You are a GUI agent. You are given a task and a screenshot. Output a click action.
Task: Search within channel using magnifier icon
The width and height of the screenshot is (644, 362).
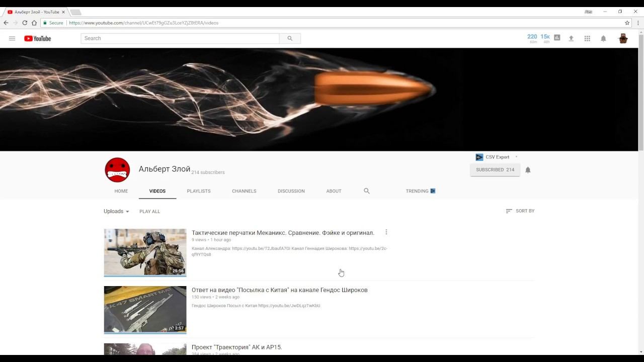[367, 191]
